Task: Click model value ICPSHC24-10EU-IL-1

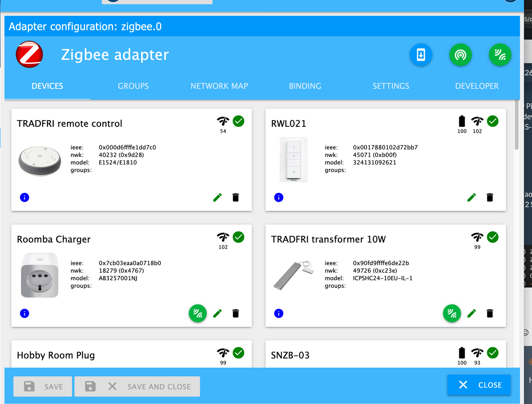Action: (x=383, y=278)
